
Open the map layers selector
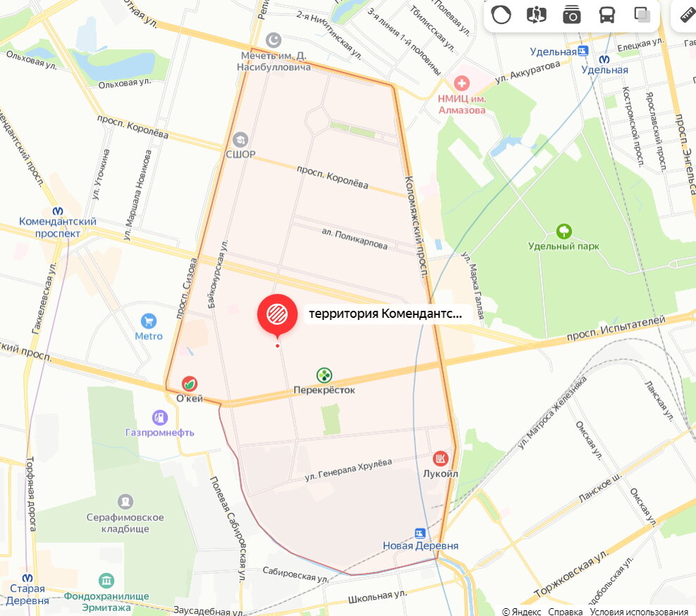642,15
